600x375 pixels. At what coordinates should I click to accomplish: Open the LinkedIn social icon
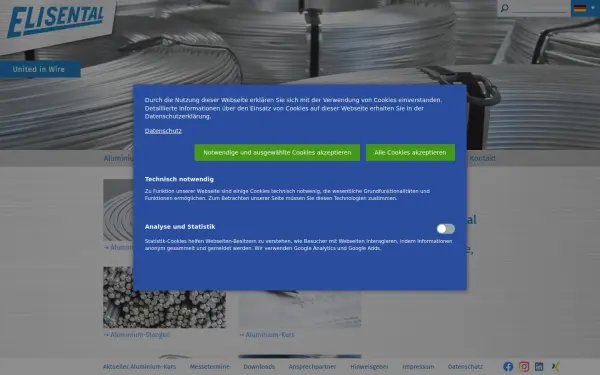click(539, 367)
